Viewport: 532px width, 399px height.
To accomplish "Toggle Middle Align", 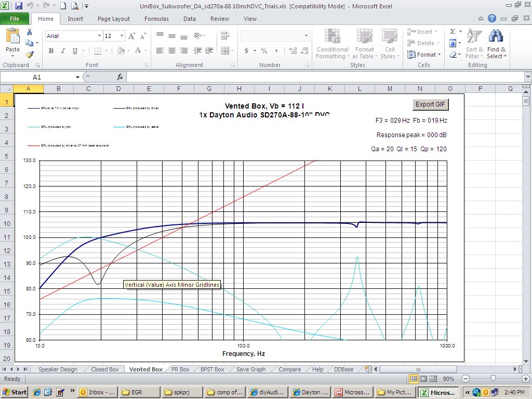I will click(172, 35).
